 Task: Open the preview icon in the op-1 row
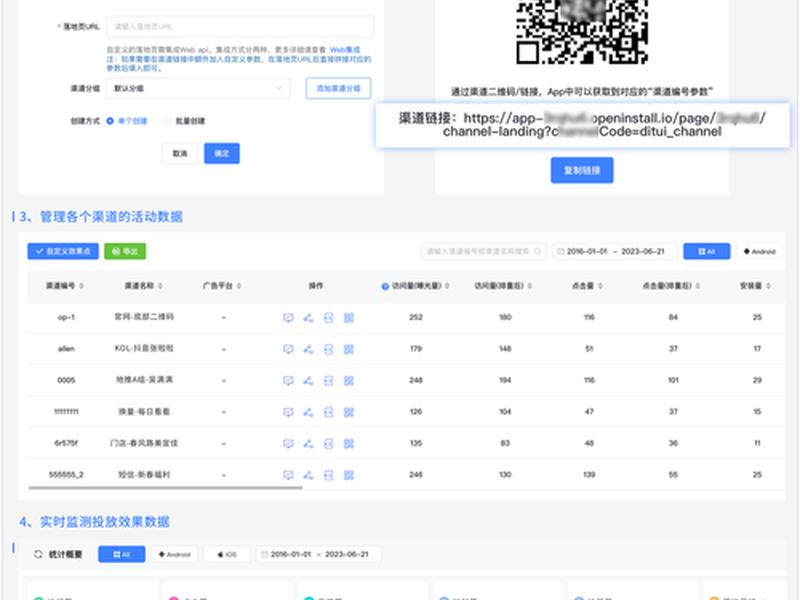point(288,318)
